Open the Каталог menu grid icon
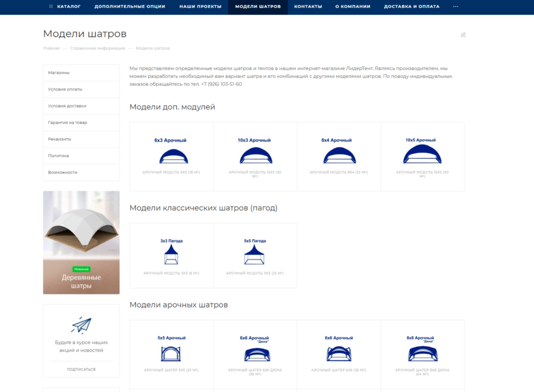This screenshot has height=392, width=534. pyautogui.click(x=51, y=6)
